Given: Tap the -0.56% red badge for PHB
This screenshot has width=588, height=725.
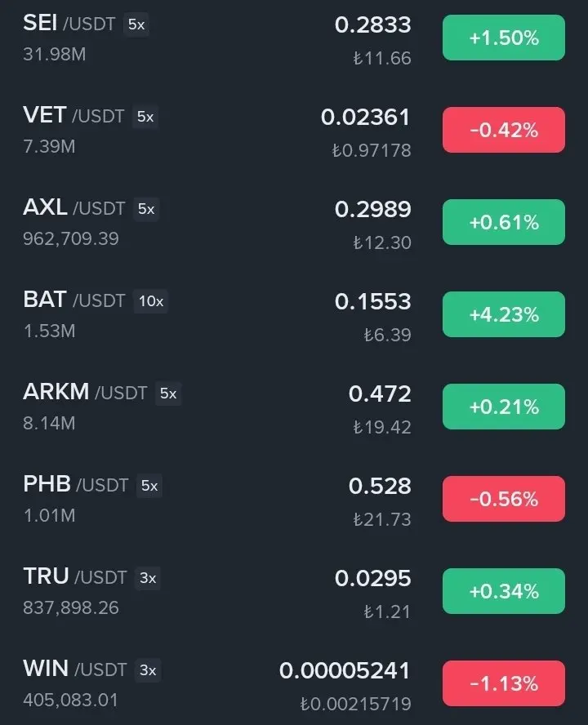Looking at the screenshot, I should [x=503, y=499].
